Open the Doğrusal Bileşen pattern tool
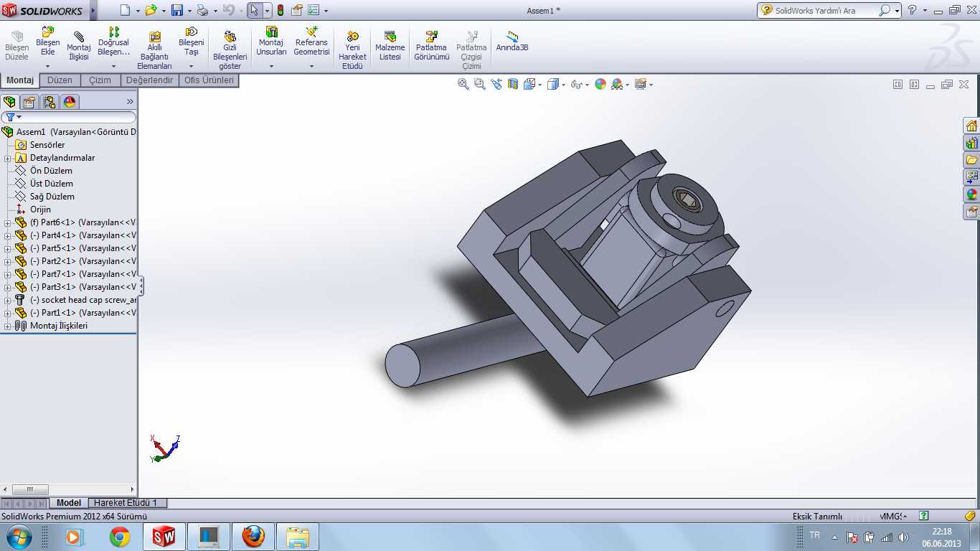The height and width of the screenshot is (551, 980). point(113,32)
